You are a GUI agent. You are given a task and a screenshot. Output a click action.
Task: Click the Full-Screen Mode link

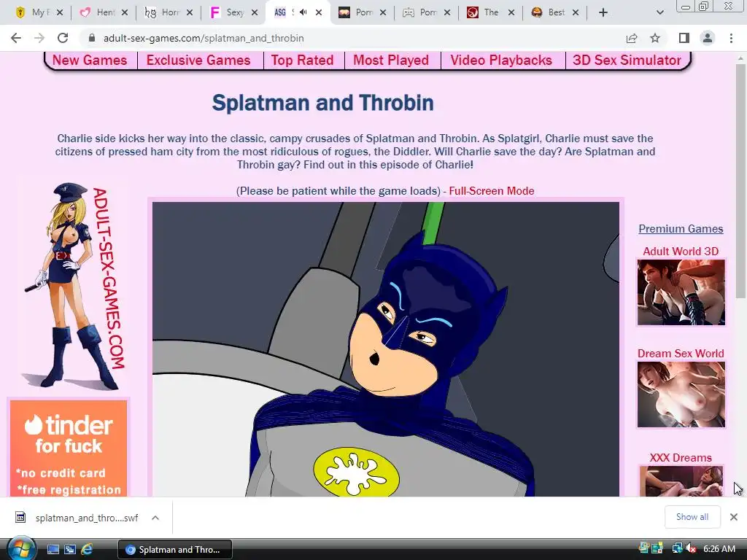coord(491,191)
